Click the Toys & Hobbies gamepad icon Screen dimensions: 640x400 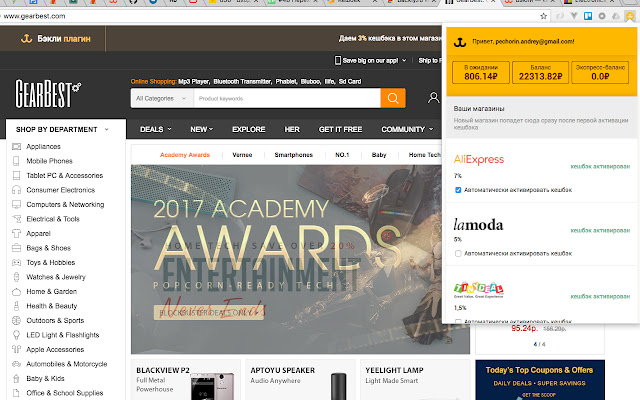click(16, 262)
